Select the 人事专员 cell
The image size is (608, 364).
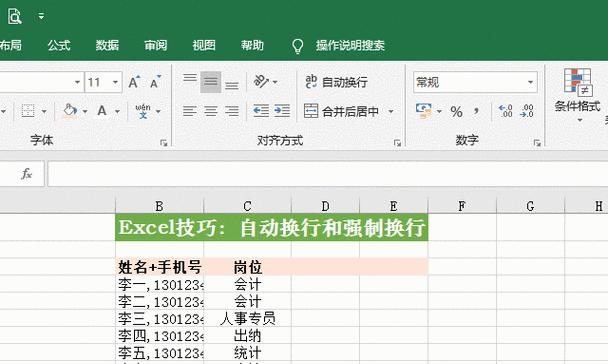point(247,319)
